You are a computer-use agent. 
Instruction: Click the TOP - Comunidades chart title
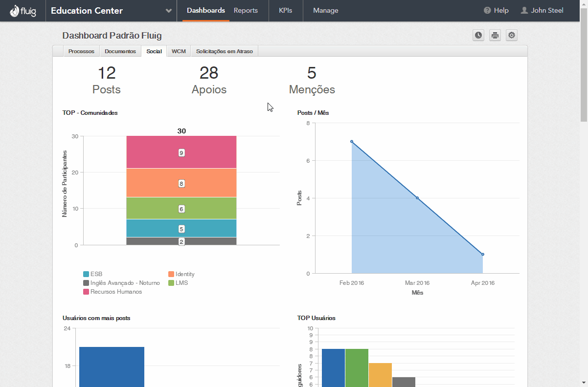coord(90,113)
